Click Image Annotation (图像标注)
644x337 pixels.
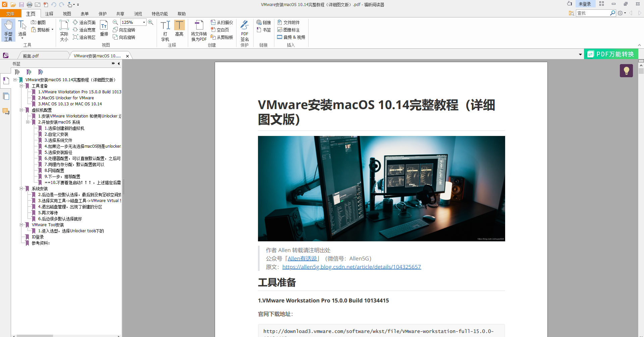pyautogui.click(x=288, y=30)
